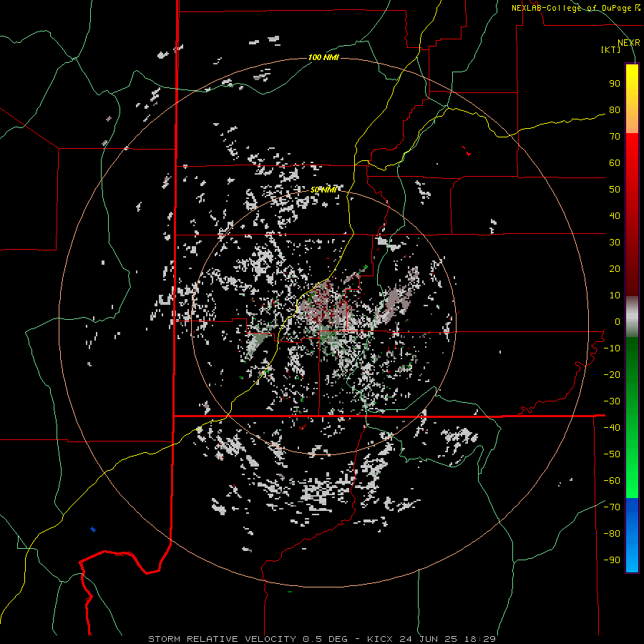Click the 50 NMI range ring label
644x644 pixels.
pyautogui.click(x=323, y=190)
